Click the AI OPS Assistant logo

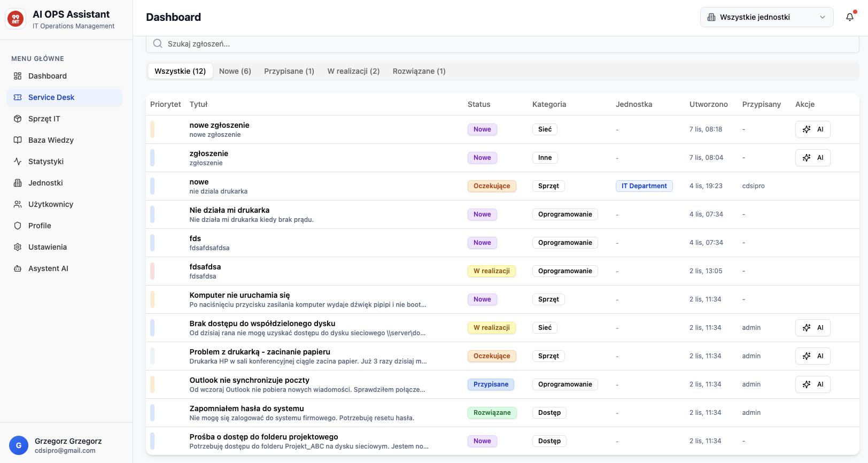click(x=15, y=19)
